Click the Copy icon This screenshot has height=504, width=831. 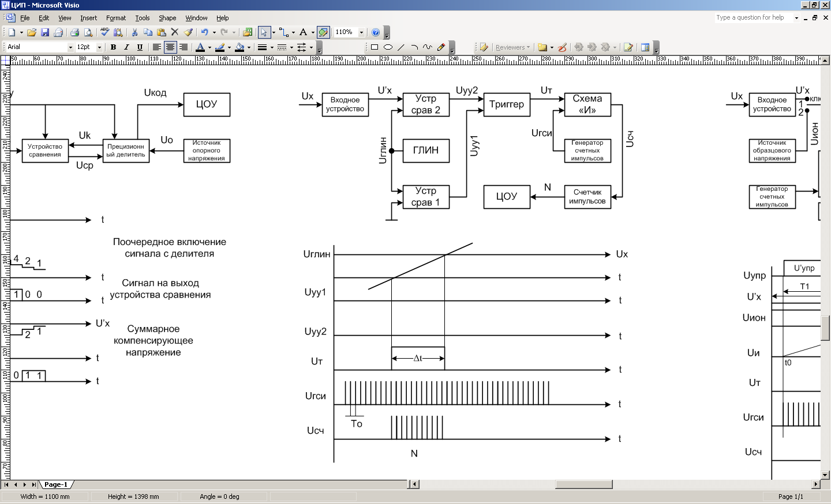coord(148,32)
